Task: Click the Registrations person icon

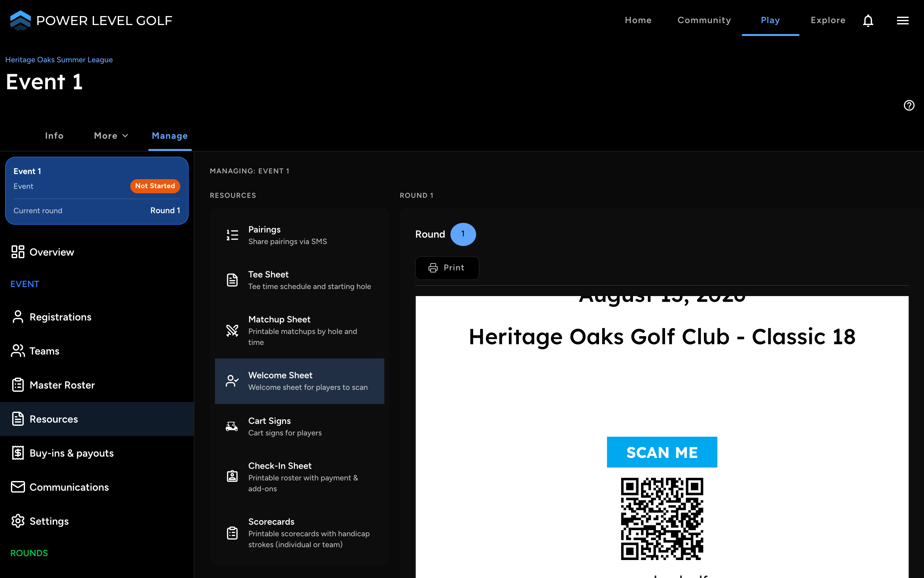Action: (18, 317)
